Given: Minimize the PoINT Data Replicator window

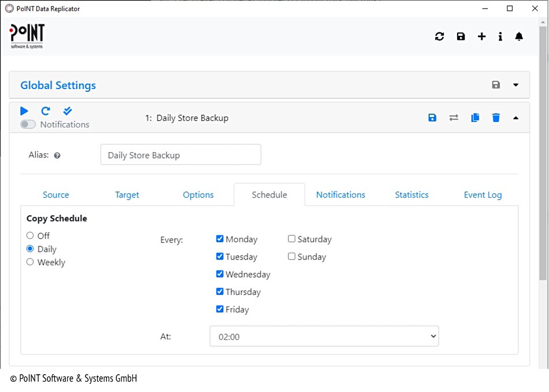Looking at the screenshot, I should [485, 9].
